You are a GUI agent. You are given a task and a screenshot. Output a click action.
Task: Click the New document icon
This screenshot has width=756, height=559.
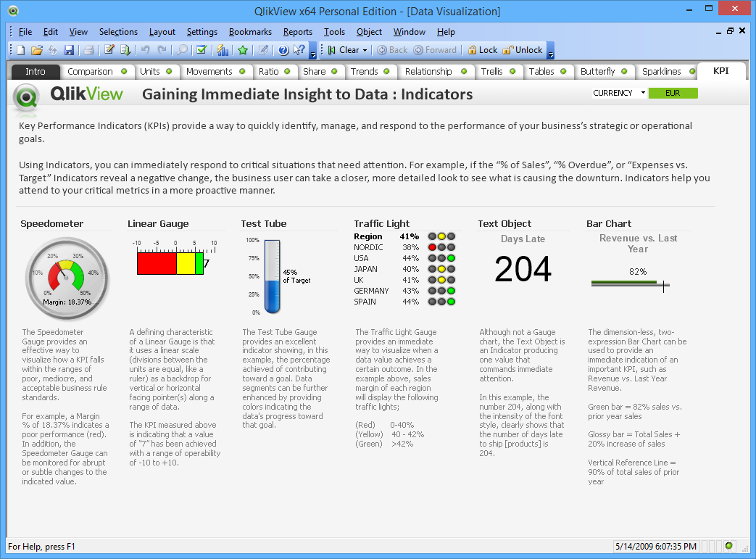tap(20, 50)
